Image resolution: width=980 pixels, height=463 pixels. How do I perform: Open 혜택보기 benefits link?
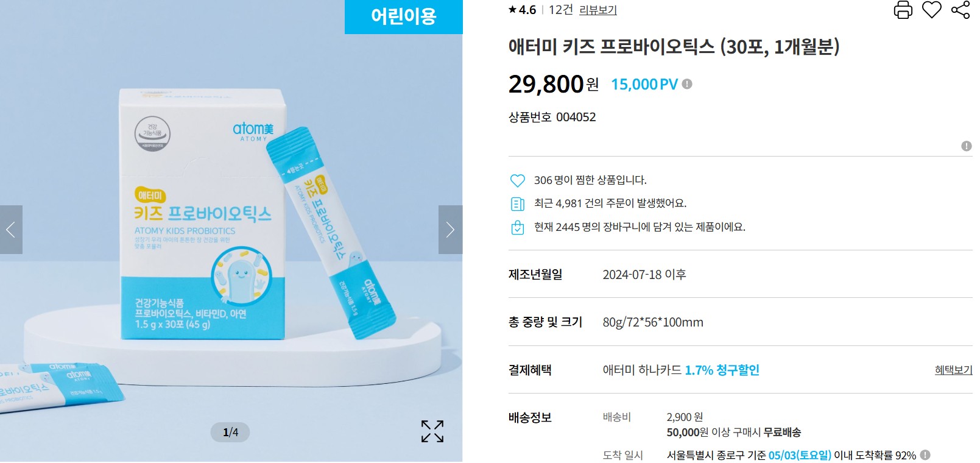954,370
